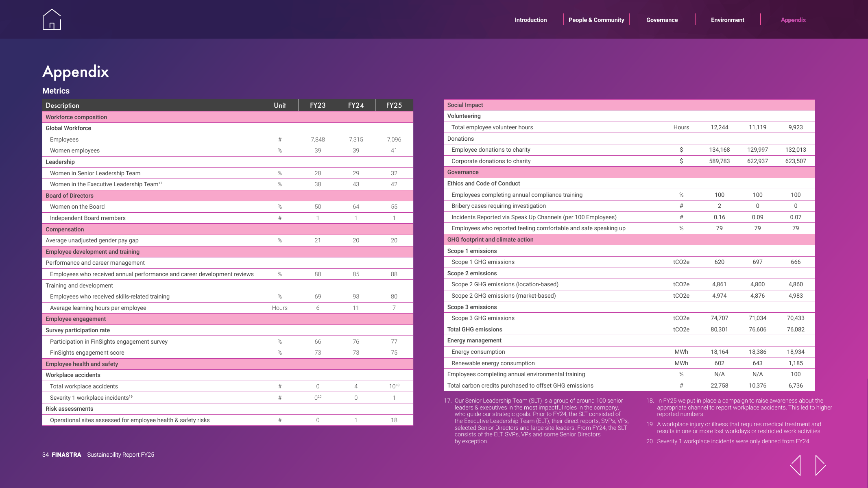This screenshot has width=868, height=488.
Task: Click the FY24 column header
Action: coord(356,105)
